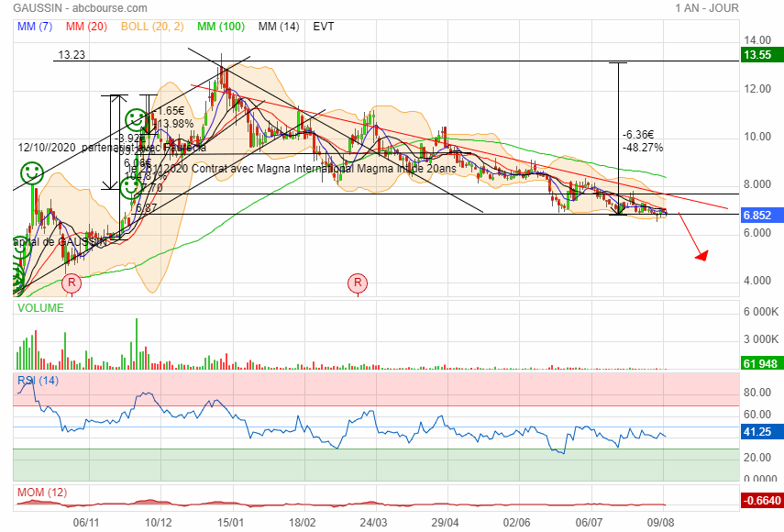Click the 06/07 date on the time axis

589,523
